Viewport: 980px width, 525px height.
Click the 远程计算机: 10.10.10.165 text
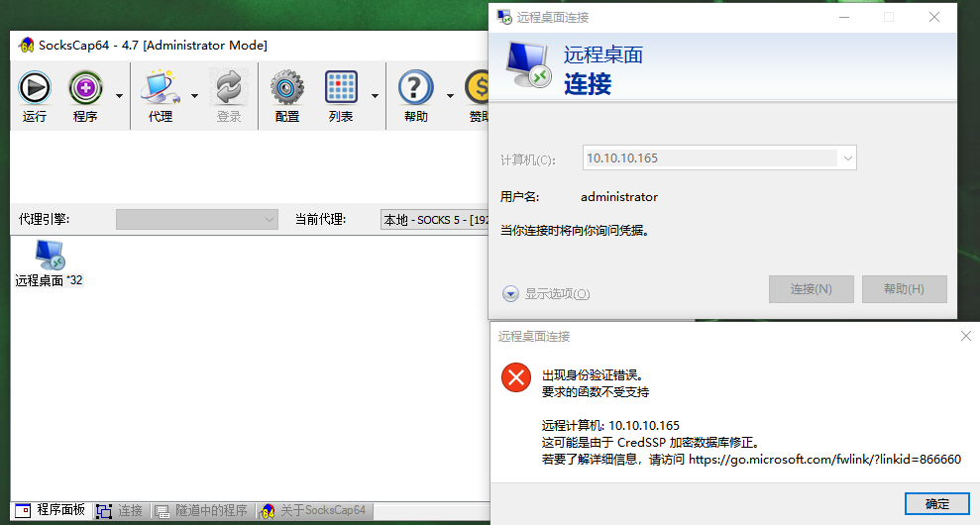pos(610,426)
